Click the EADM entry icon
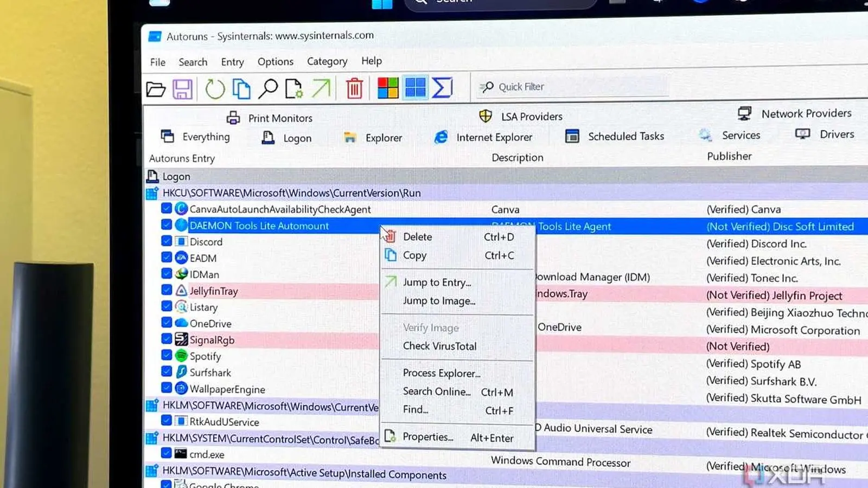Image resolution: width=868 pixels, height=488 pixels. coord(181,258)
